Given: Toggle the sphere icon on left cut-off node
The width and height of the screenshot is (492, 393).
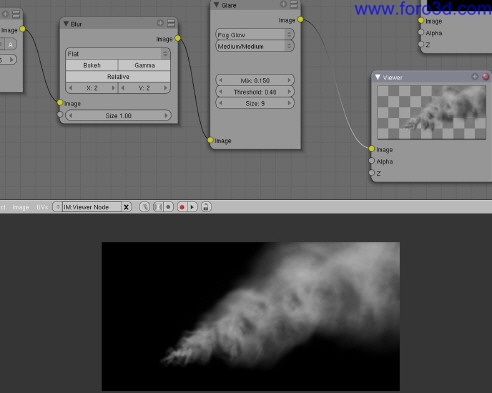Looking at the screenshot, I should 5,14.
